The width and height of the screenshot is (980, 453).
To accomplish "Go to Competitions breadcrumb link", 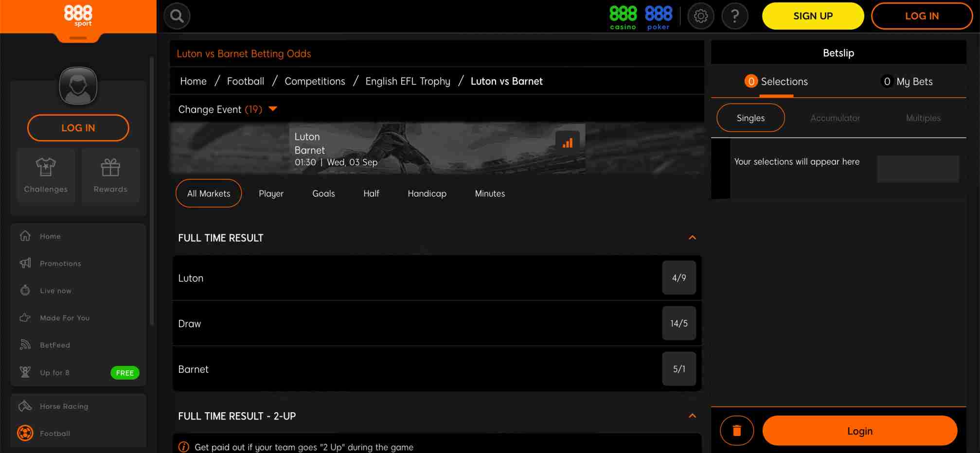I will click(315, 81).
